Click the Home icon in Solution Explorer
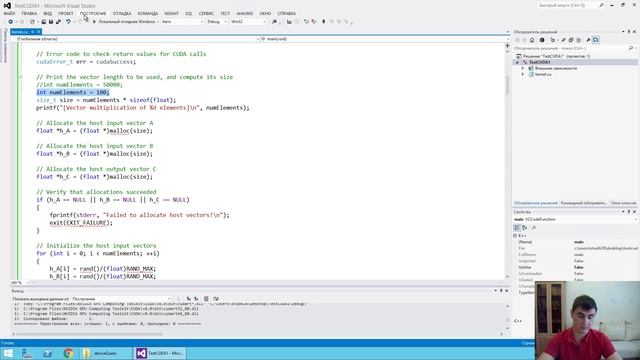 point(532,40)
